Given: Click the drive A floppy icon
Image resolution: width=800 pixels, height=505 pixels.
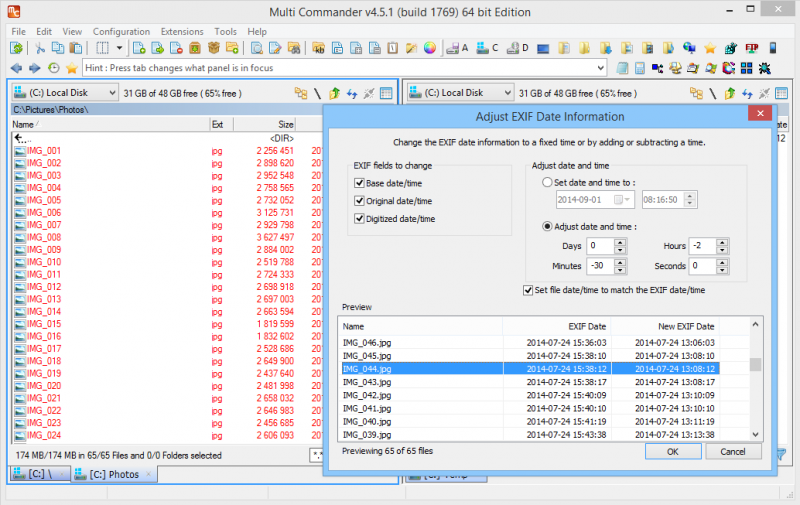Looking at the screenshot, I should (457, 48).
